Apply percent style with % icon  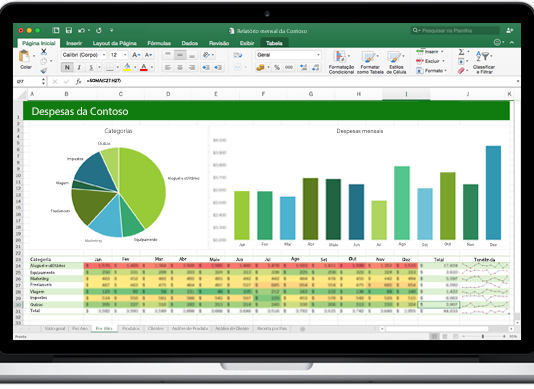pyautogui.click(x=277, y=67)
